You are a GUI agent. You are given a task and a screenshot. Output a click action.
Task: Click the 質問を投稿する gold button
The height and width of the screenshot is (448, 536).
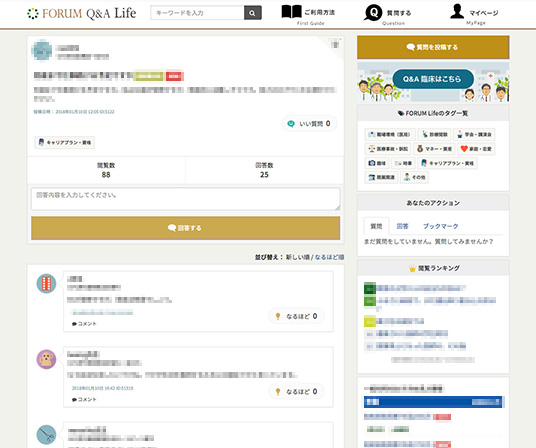433,47
